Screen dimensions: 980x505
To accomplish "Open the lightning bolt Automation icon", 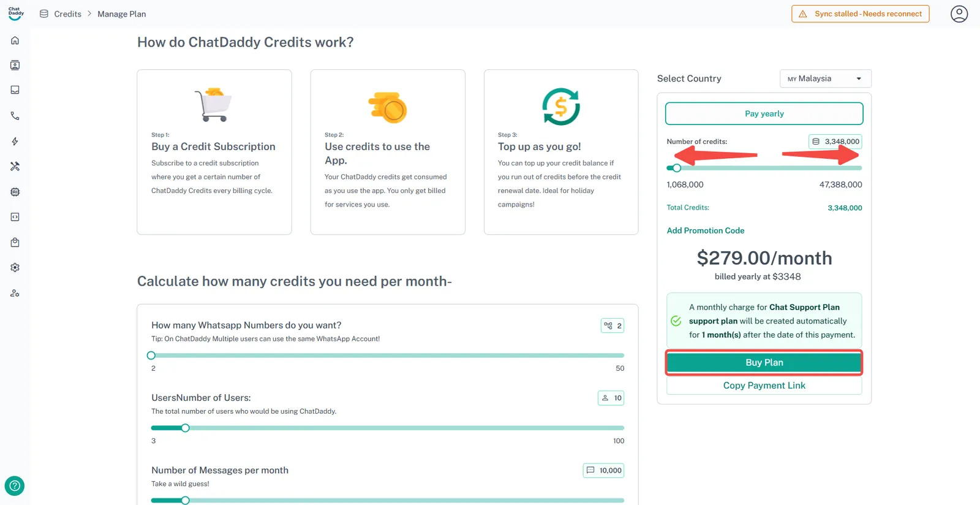I will pyautogui.click(x=15, y=142).
